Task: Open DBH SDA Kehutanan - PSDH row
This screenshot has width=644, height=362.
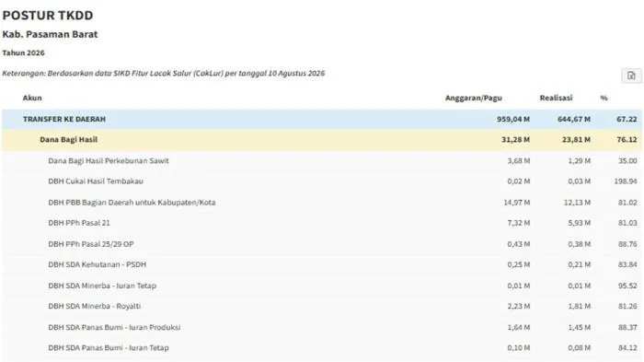Action: [x=322, y=264]
